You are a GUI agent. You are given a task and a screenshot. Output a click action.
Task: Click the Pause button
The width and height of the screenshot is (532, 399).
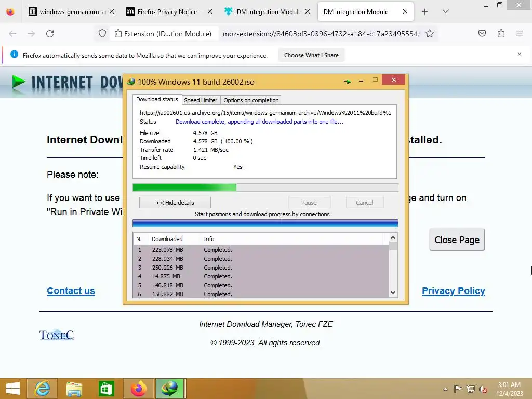tap(309, 203)
